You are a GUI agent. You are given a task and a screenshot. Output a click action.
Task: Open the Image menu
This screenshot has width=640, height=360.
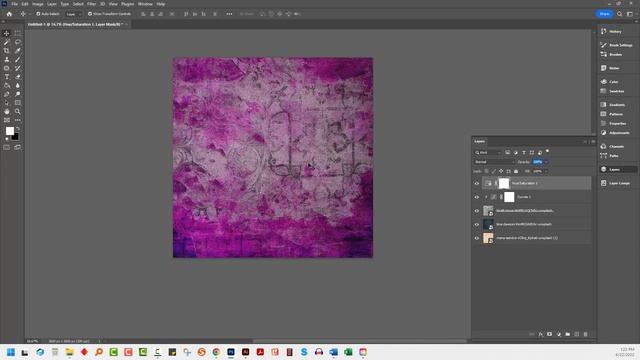38,4
